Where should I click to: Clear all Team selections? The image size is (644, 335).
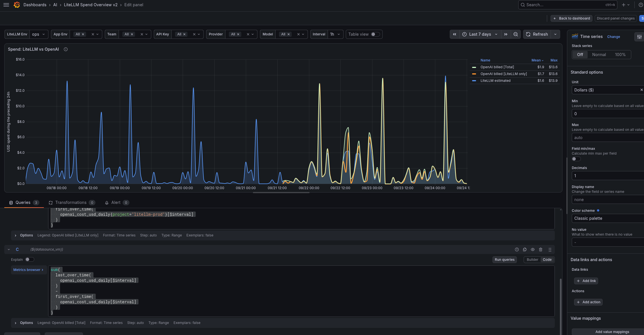click(142, 34)
